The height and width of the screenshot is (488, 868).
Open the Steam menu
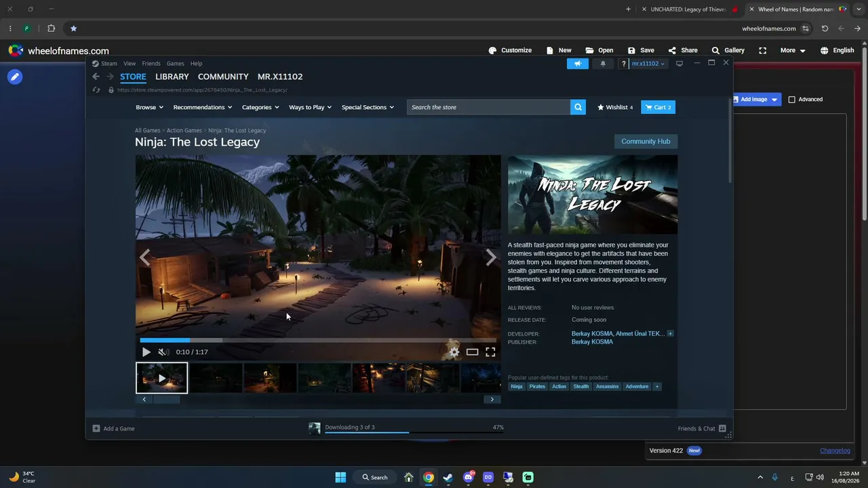click(108, 64)
